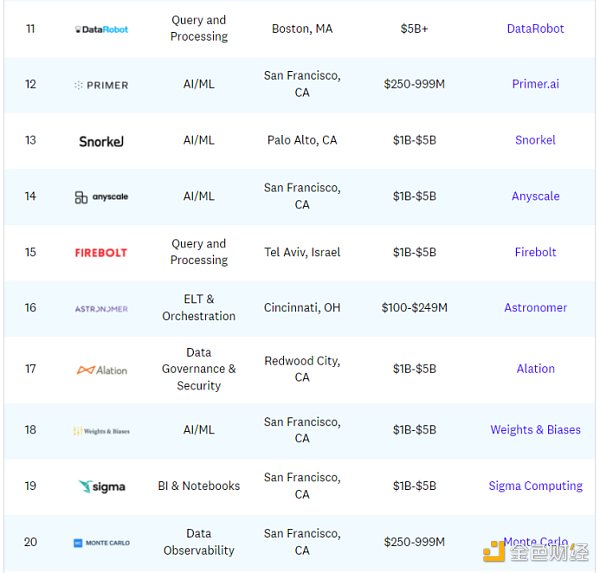600x573 pixels.
Task: Open the DataRobot link
Action: tap(535, 29)
